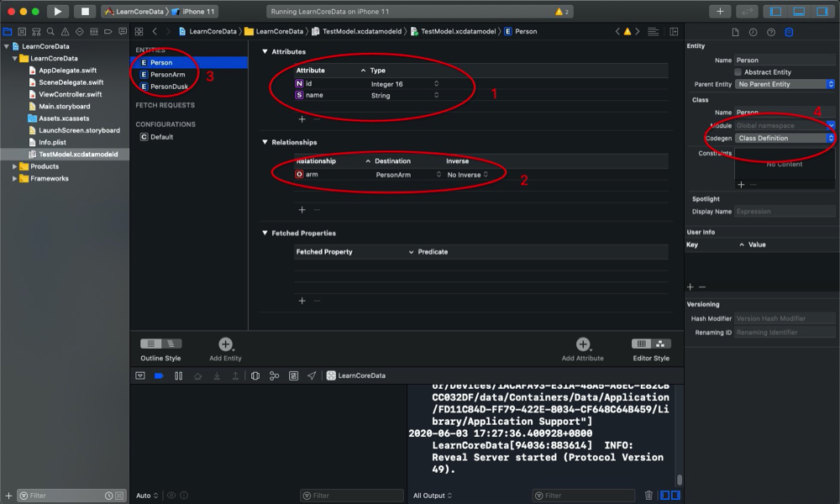Click the navigator Filter field
Image resolution: width=840 pixels, height=504 pixels.
tap(71, 496)
